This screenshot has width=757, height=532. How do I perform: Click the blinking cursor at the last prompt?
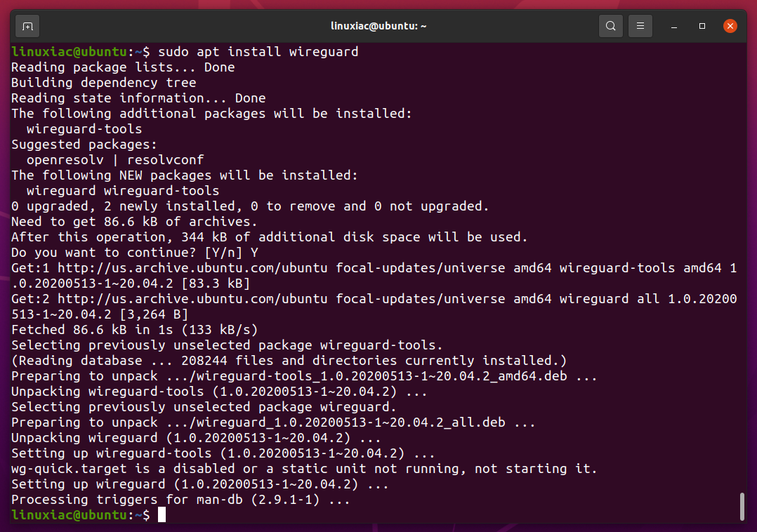[162, 515]
